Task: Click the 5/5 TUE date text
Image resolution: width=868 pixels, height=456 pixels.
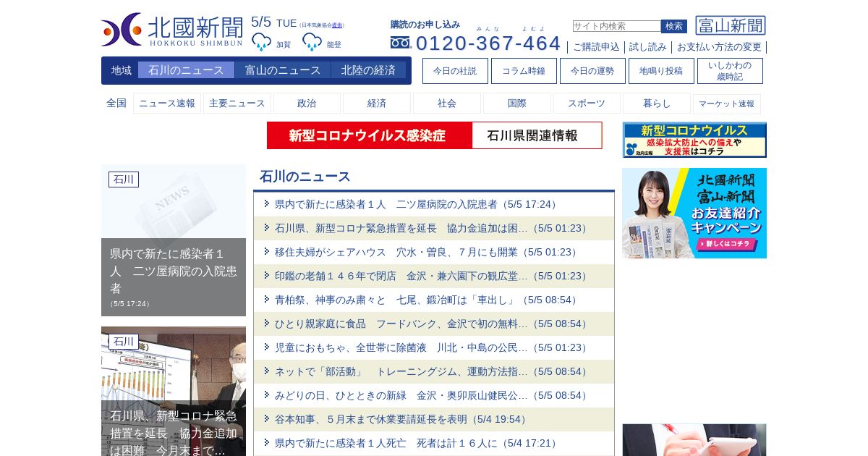Action: [x=274, y=22]
